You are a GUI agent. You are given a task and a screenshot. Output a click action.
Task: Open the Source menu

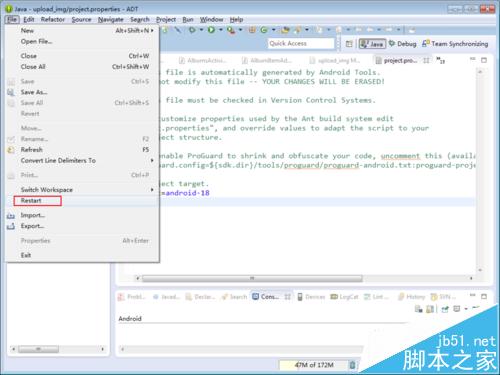[81, 19]
